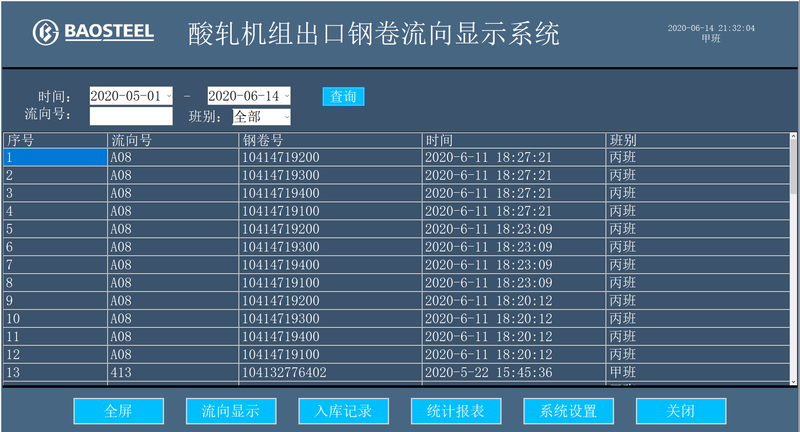Click 丙班 cell in row 6

[x=698, y=246]
